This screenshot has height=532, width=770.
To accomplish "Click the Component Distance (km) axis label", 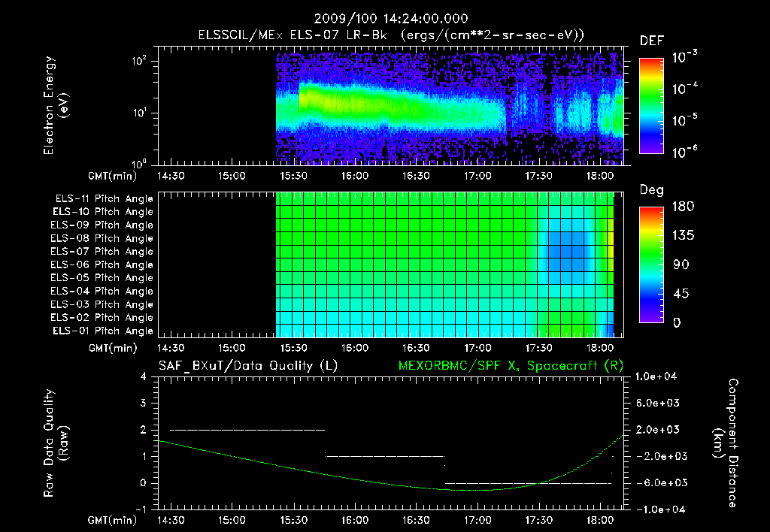I will tap(726, 443).
